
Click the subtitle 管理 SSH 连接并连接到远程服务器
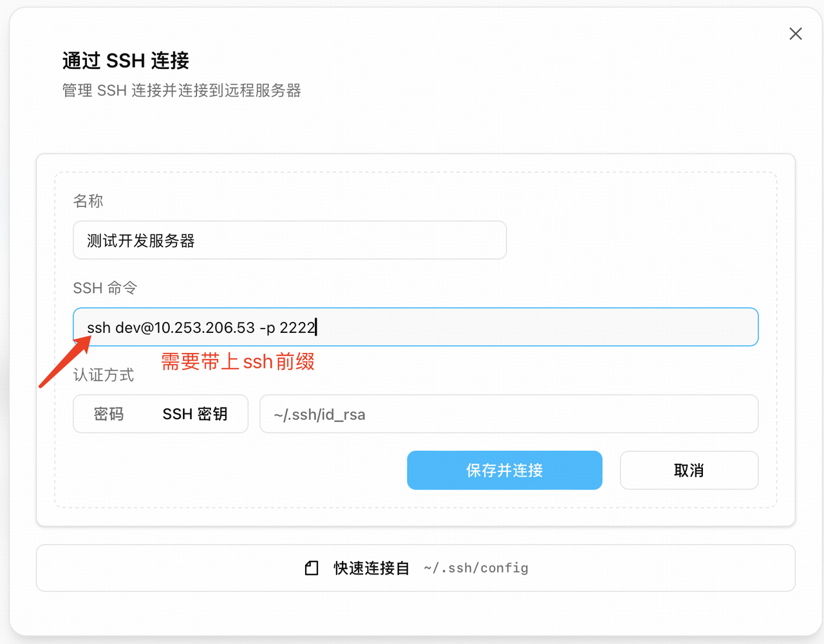pos(182,90)
